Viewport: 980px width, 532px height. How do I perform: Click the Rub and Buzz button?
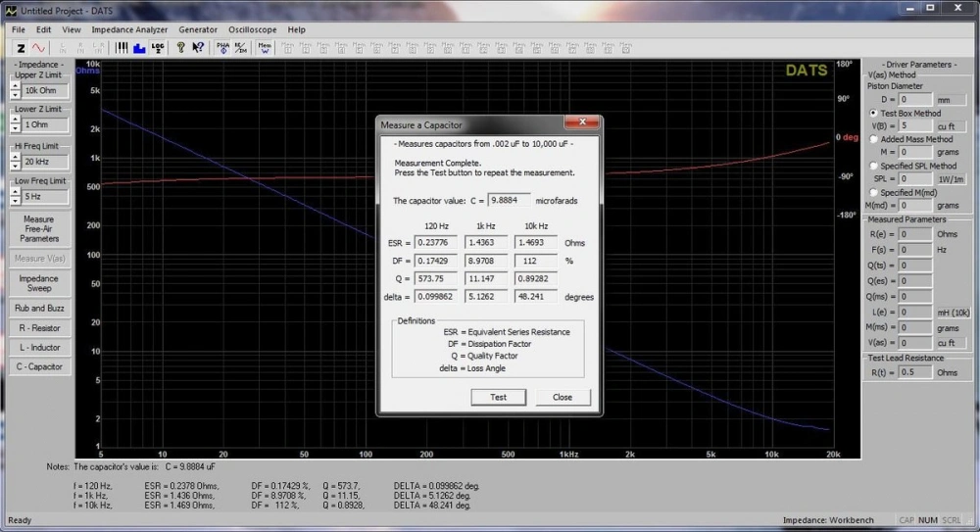point(39,308)
